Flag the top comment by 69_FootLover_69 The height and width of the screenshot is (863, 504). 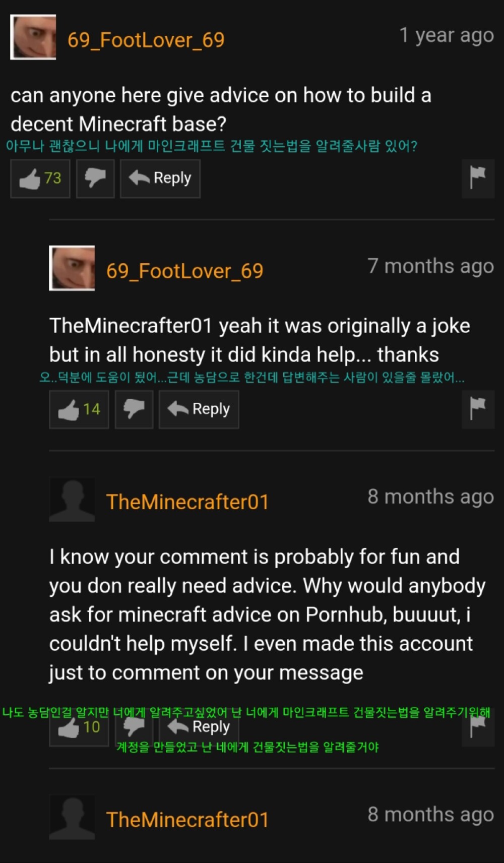click(478, 178)
